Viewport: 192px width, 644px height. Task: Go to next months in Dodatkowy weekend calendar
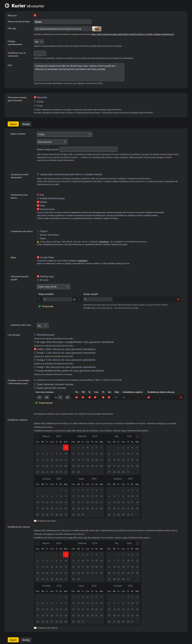click(138, 436)
